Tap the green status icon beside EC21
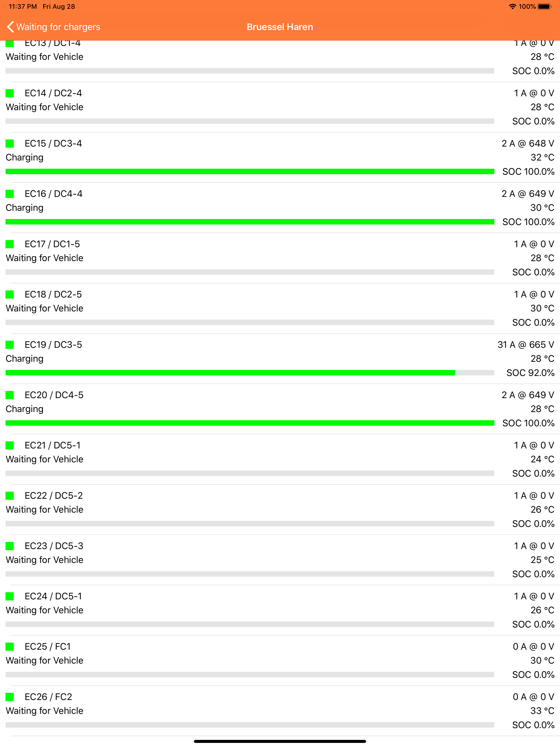The image size is (560, 747). [10, 445]
